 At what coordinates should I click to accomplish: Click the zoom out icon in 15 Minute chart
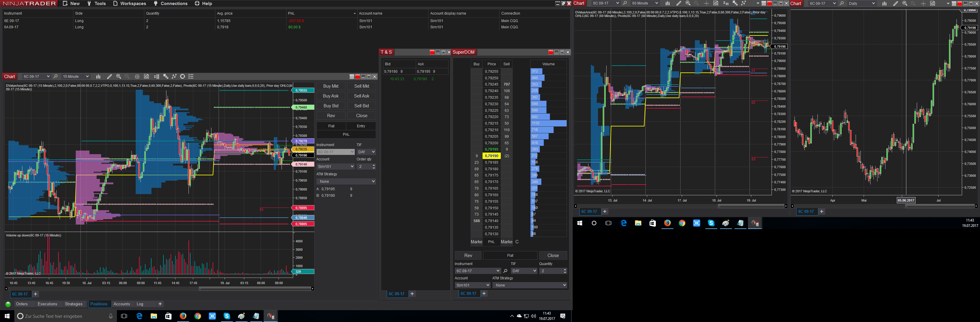point(127,76)
